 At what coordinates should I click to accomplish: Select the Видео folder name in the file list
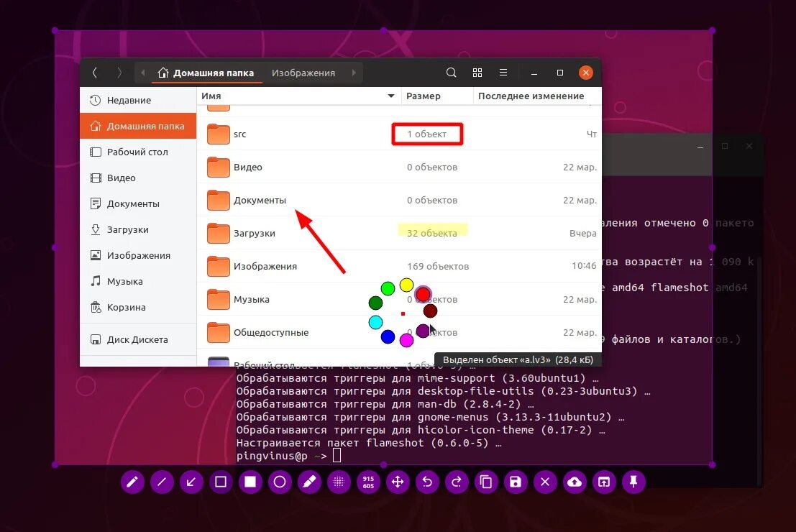point(248,167)
